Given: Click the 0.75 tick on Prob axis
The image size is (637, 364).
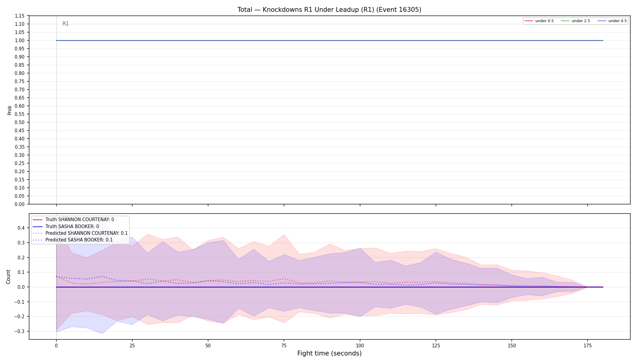Looking at the screenshot, I should 20,81.
